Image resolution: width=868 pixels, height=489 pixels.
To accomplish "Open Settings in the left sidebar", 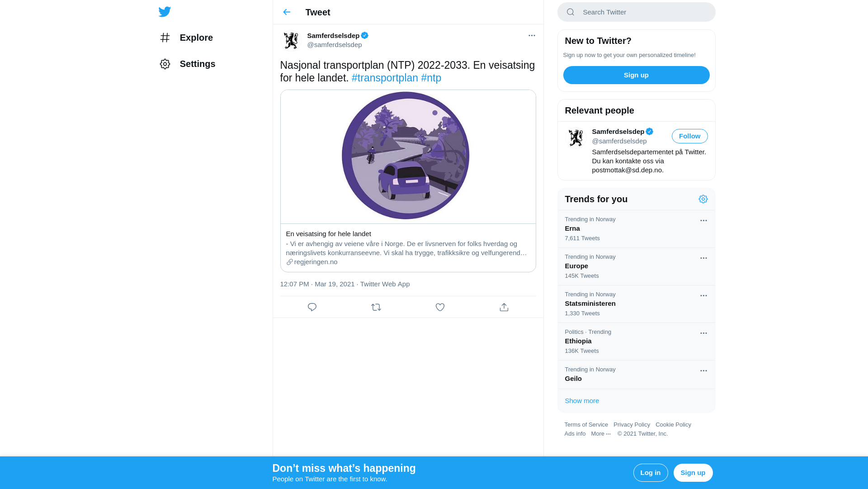I will 187,64.
